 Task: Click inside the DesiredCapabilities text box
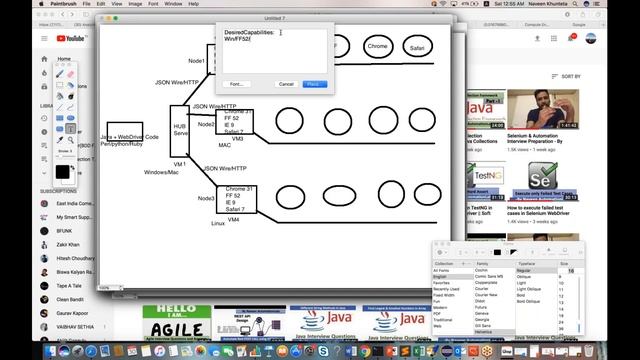[x=274, y=51]
